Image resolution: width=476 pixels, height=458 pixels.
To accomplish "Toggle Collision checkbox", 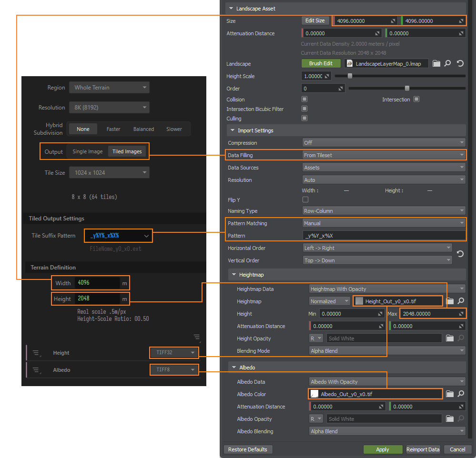I will click(304, 99).
